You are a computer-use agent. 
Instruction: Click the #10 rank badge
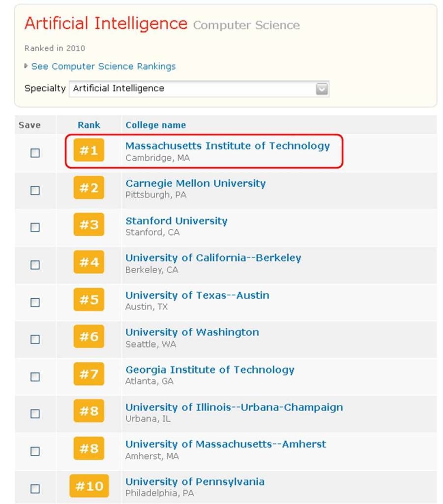[89, 486]
